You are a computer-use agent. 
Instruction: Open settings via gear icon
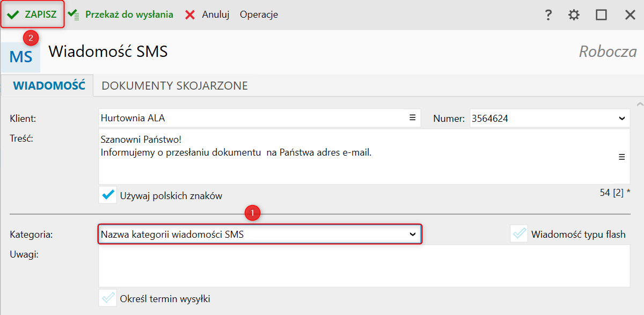click(574, 15)
